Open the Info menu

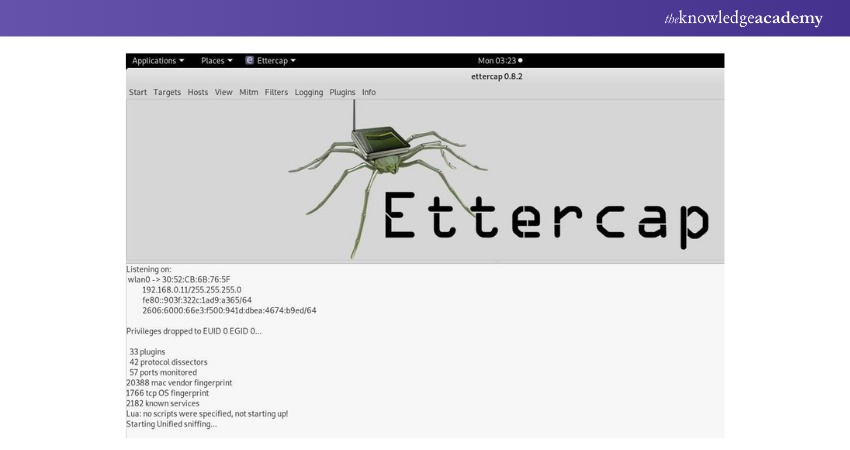point(369,92)
